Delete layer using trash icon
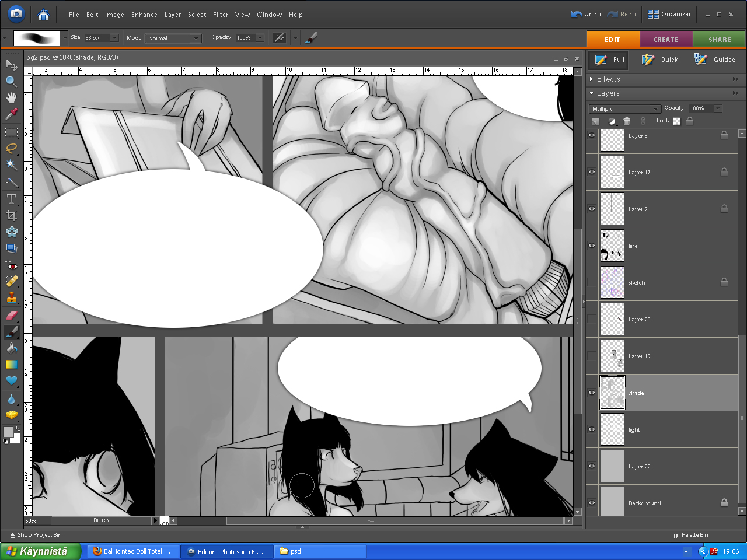747x560 pixels. tap(627, 121)
